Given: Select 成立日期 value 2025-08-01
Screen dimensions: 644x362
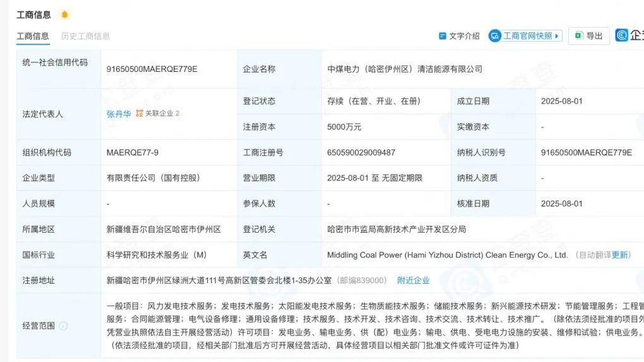Looking at the screenshot, I should 561,101.
